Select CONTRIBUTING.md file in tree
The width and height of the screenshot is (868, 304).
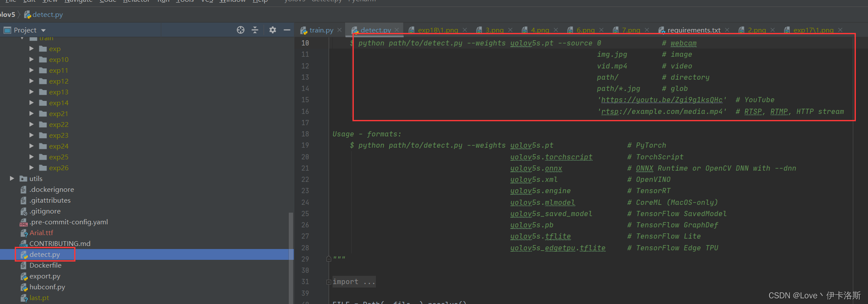[60, 243]
